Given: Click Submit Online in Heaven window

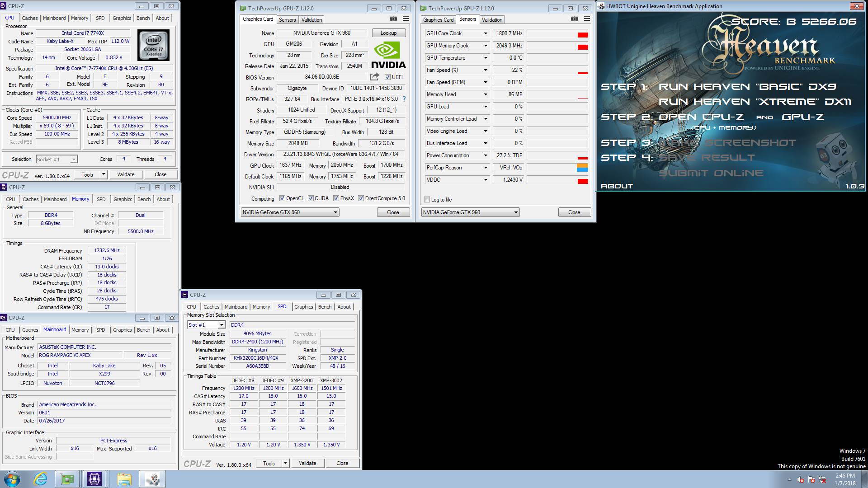Looking at the screenshot, I should (711, 173).
